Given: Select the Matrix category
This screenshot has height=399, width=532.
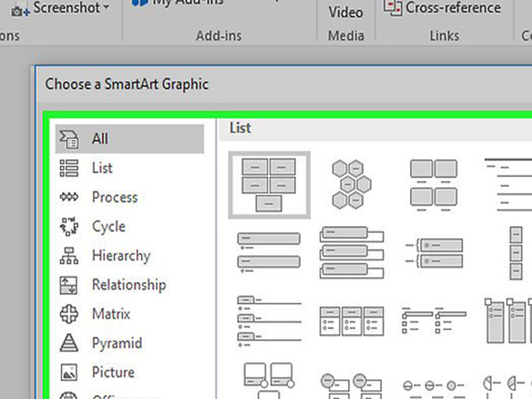Looking at the screenshot, I should 130,313.
